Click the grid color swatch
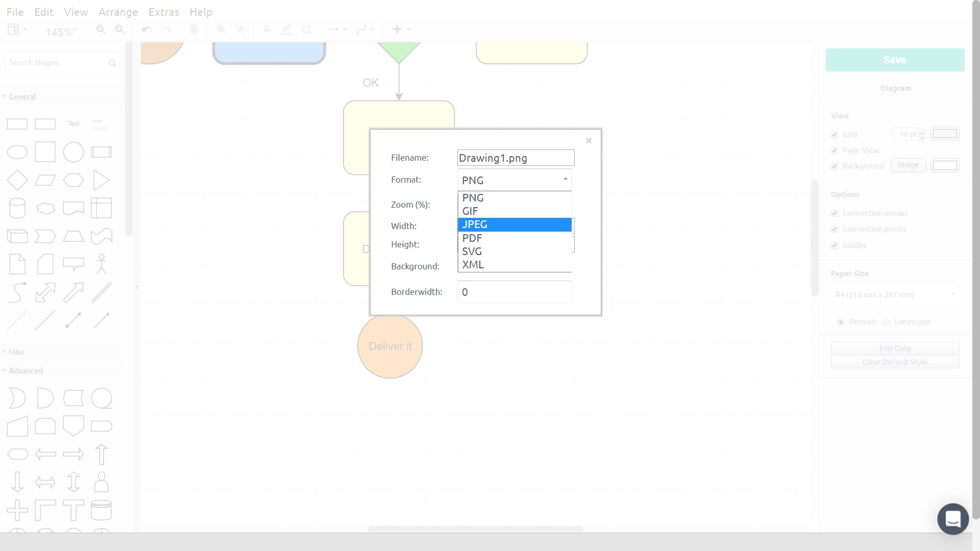980x551 pixels. [x=945, y=134]
